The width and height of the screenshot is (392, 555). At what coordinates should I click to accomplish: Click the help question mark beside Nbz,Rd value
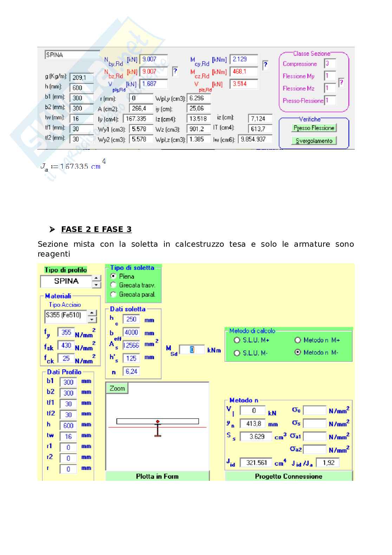(175, 72)
